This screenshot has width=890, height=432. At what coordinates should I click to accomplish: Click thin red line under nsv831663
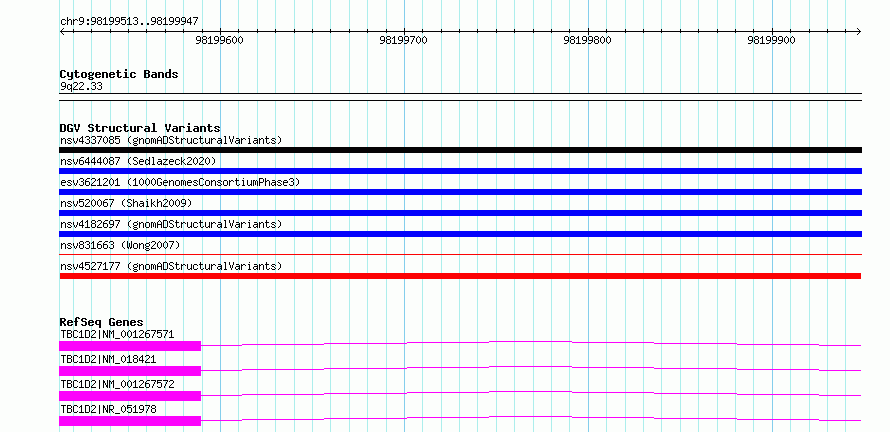click(460, 255)
